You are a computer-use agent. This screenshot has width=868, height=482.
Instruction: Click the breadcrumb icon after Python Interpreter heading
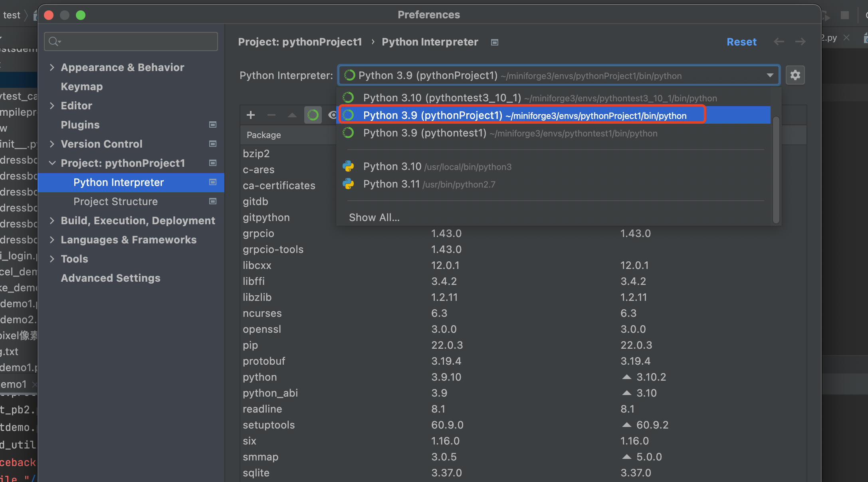(x=494, y=42)
